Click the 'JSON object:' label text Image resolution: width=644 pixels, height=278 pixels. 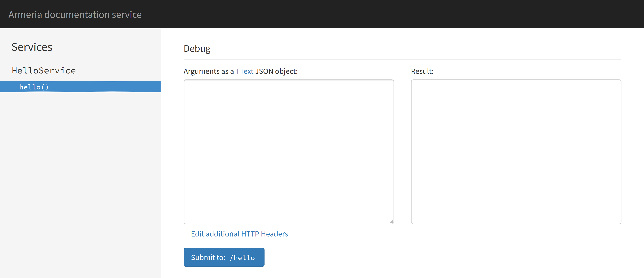point(276,71)
